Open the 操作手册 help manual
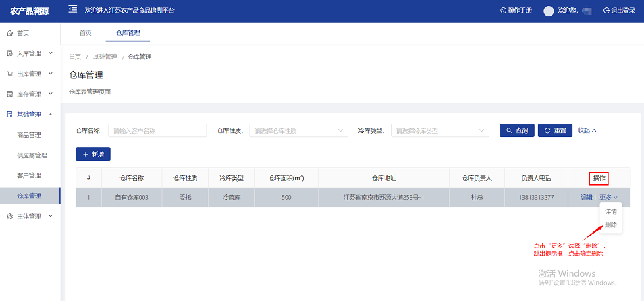This screenshot has height=301, width=644. [x=516, y=11]
